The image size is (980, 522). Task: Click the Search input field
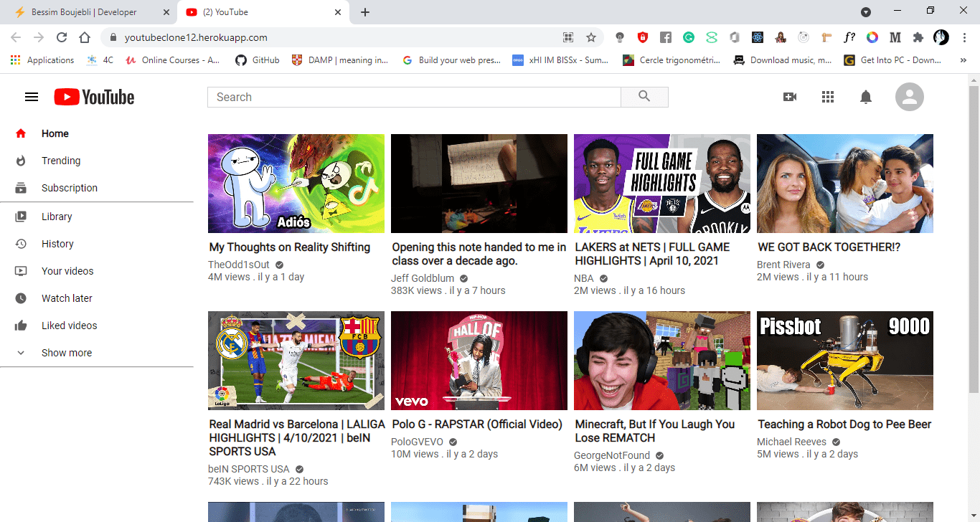click(x=414, y=97)
